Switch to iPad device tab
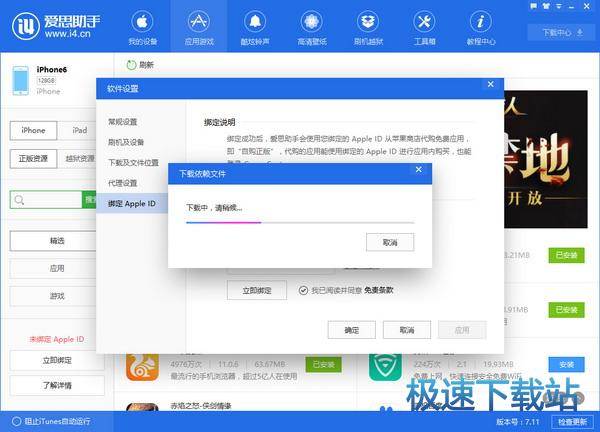 tap(79, 130)
